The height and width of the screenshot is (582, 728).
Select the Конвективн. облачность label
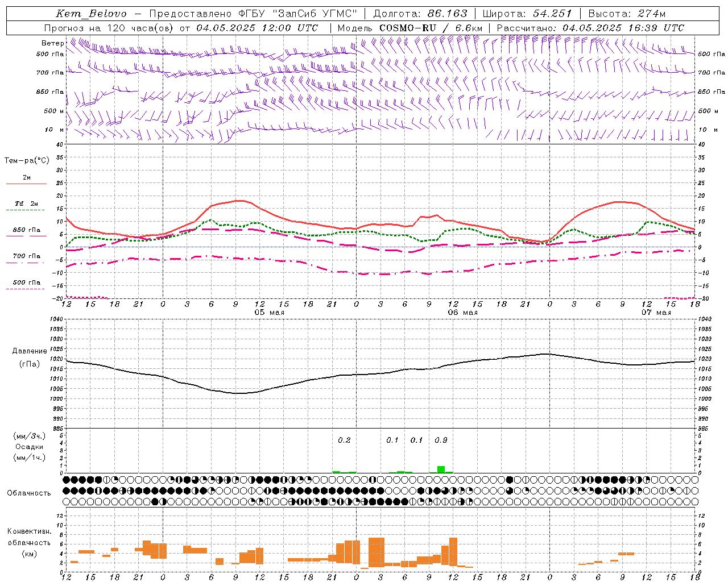coord(29,537)
